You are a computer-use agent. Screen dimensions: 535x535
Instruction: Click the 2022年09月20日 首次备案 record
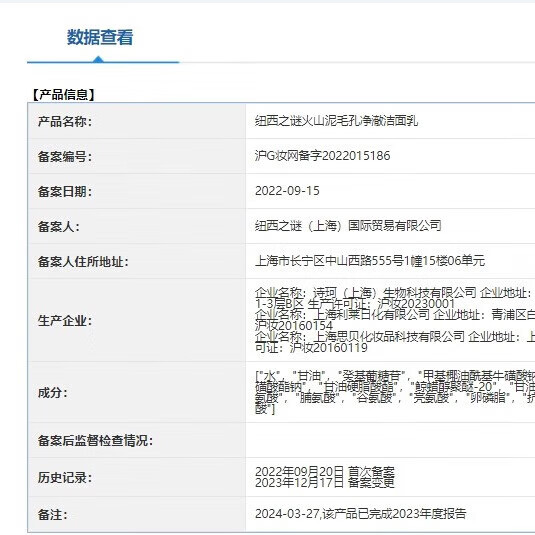click(325, 472)
